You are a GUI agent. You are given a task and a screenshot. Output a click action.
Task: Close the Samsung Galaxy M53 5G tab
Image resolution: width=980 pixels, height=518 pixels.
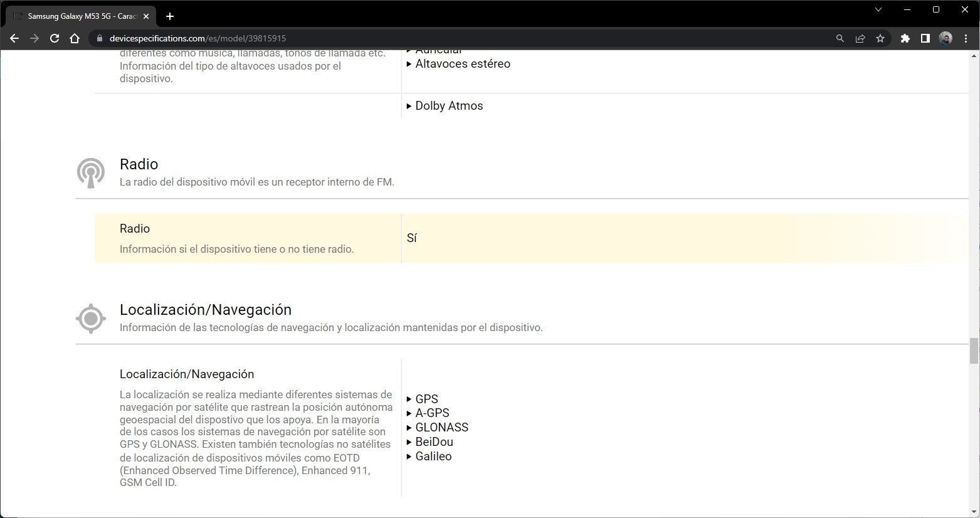tap(146, 16)
